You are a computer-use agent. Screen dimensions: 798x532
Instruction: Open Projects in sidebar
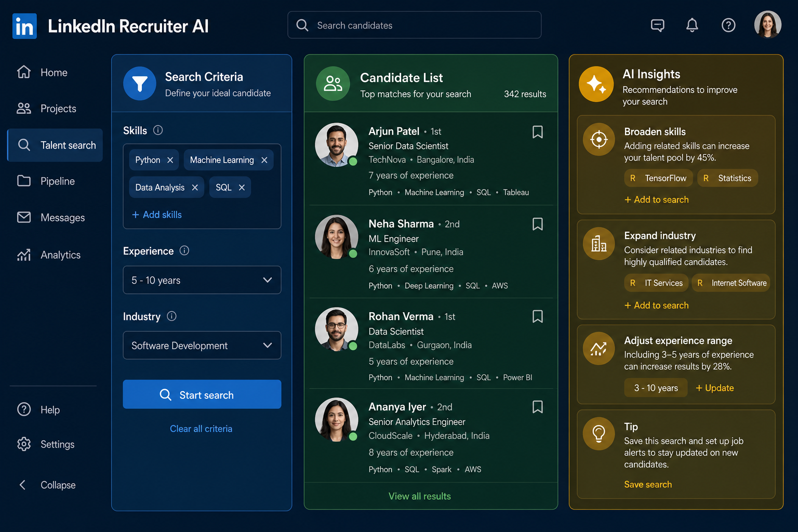[54, 109]
